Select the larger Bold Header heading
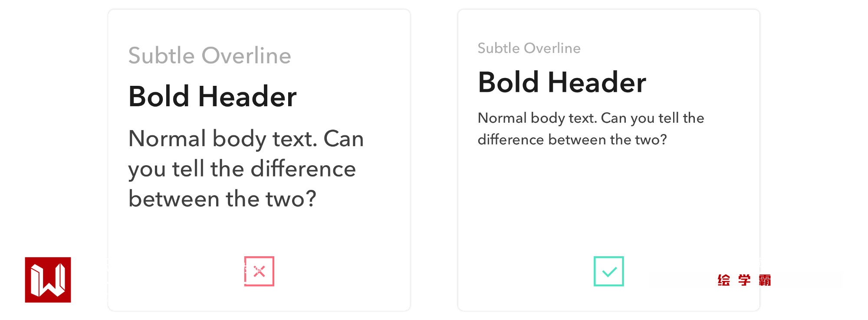The width and height of the screenshot is (868, 320). [212, 96]
